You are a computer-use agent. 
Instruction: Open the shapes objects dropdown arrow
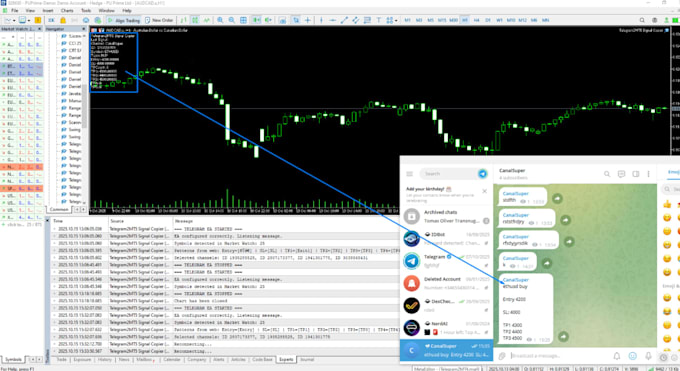(396, 20)
